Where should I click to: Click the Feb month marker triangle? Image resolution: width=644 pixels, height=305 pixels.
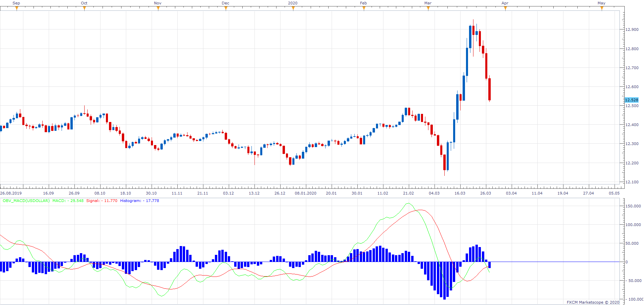tap(364, 8)
